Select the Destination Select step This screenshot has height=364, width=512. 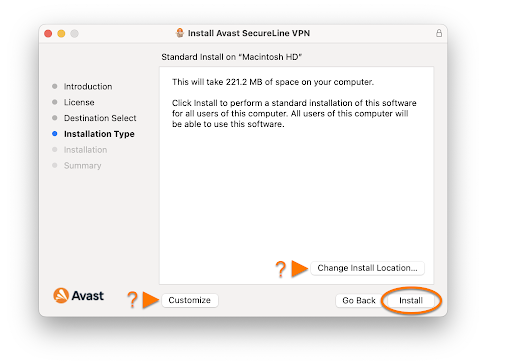pos(100,118)
